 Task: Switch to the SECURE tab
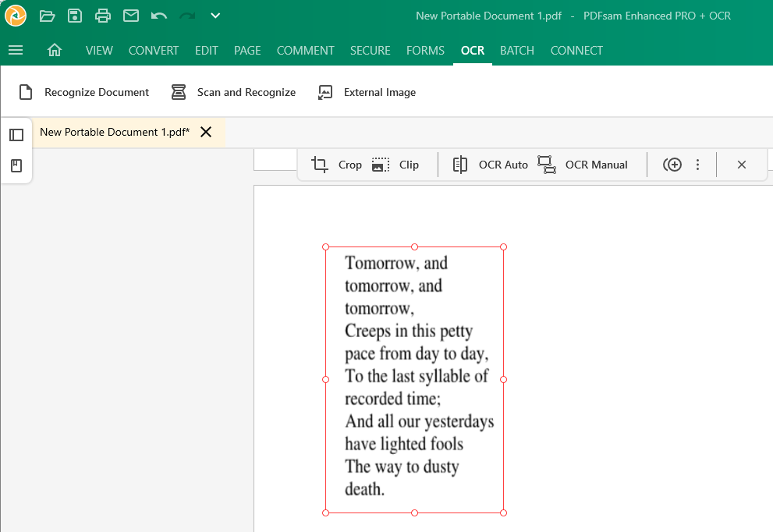pos(371,51)
